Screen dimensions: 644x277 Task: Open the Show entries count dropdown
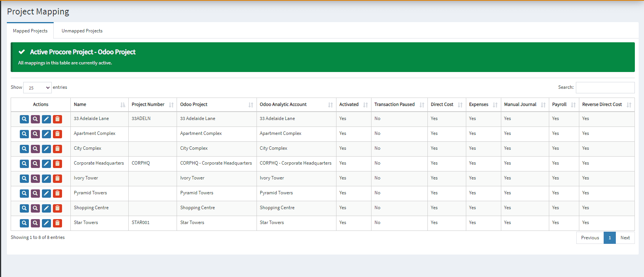point(37,88)
